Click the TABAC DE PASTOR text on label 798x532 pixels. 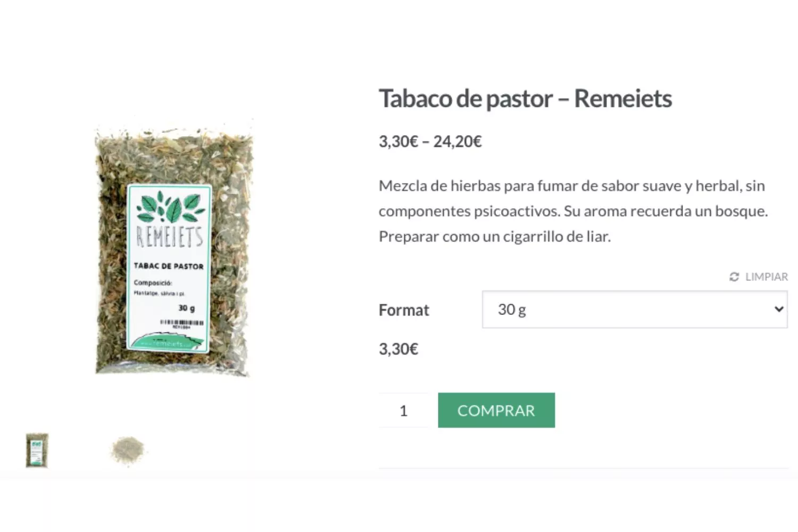point(169,266)
